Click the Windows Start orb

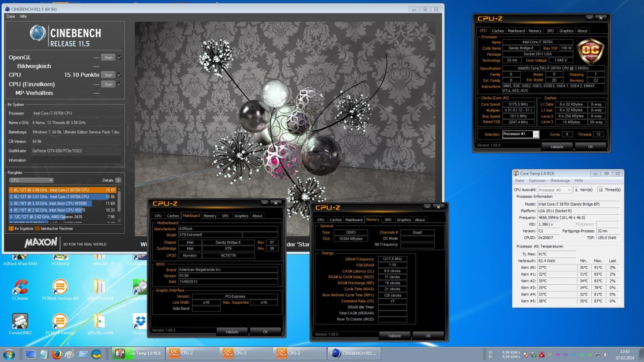pyautogui.click(x=9, y=354)
